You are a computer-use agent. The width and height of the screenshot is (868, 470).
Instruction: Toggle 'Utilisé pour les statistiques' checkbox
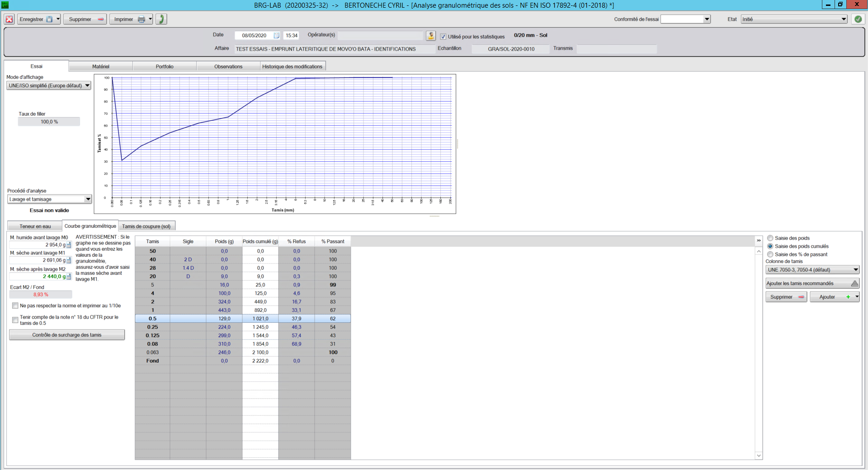[443, 37]
